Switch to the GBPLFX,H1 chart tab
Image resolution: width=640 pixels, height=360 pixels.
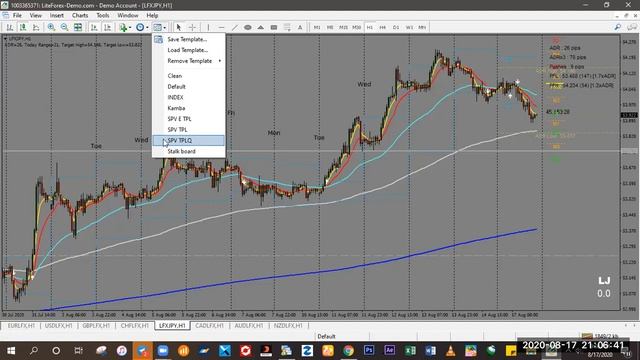96,326
